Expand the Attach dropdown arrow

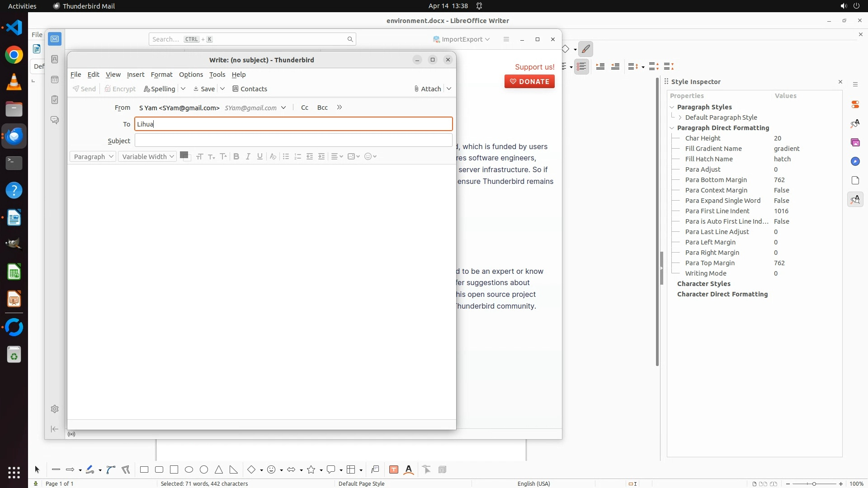449,89
